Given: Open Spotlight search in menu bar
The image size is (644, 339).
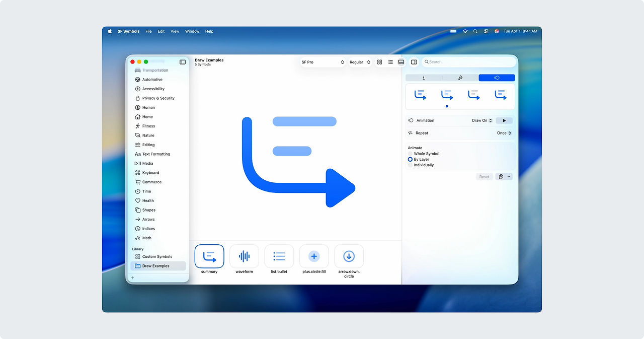Looking at the screenshot, I should point(475,31).
